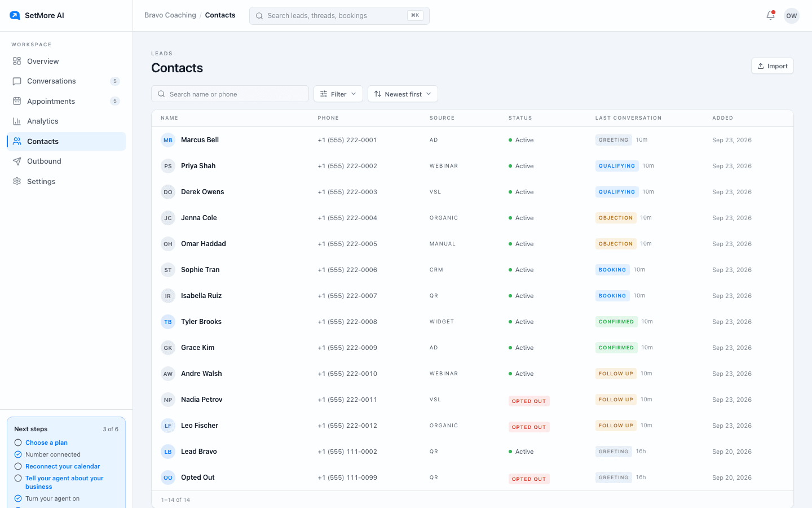Toggle the Choose a plan step circle
This screenshot has height=508, width=812.
[x=18, y=443]
